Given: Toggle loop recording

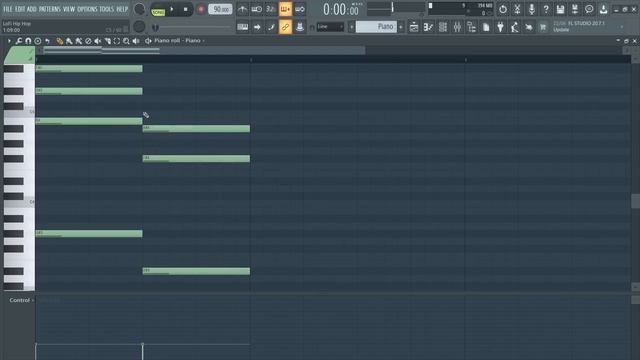Looking at the screenshot, I should (300, 9).
